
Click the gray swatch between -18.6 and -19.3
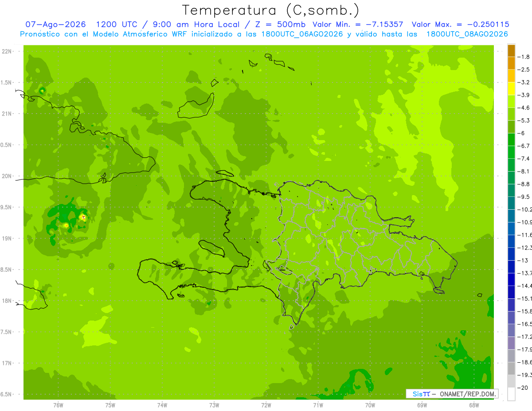point(511,368)
